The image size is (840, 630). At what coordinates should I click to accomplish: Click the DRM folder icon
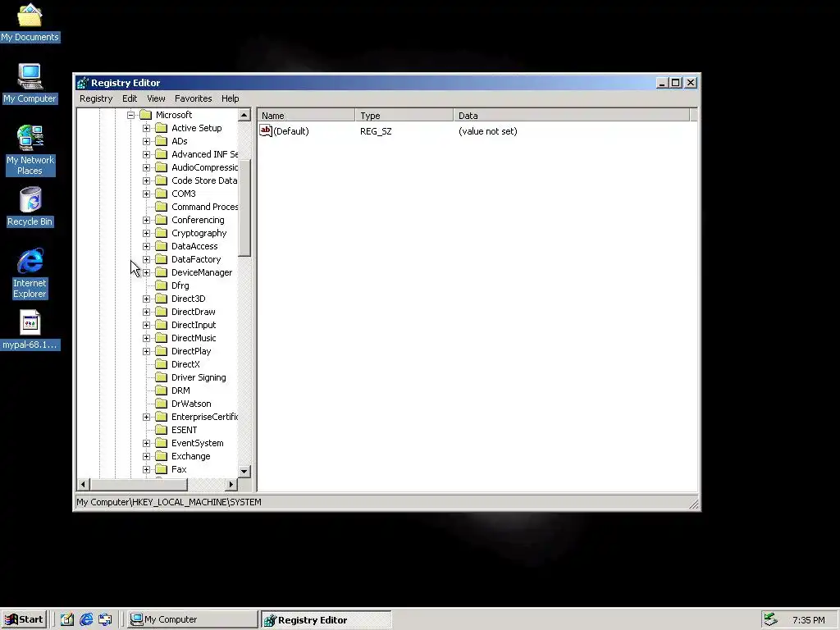pos(162,390)
